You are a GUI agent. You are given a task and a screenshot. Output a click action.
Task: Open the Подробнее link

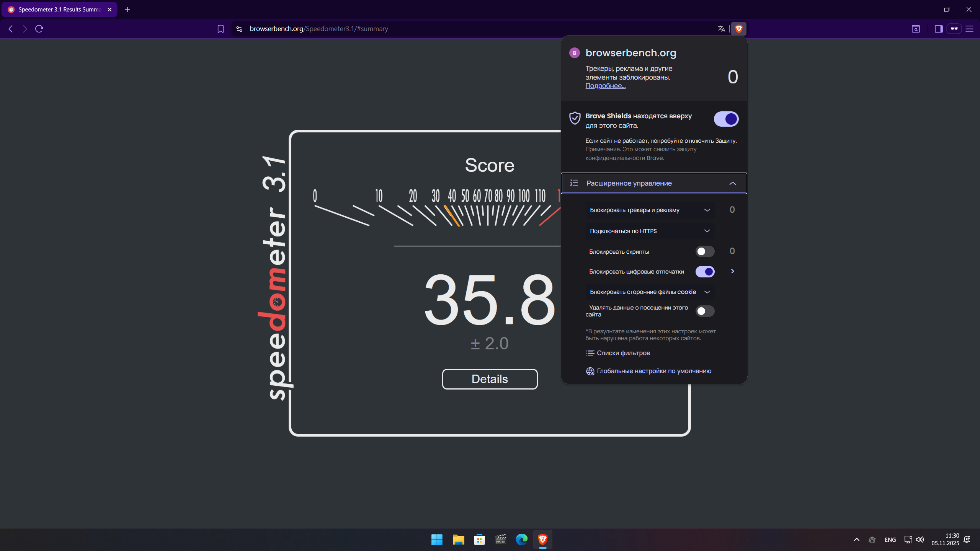click(605, 86)
